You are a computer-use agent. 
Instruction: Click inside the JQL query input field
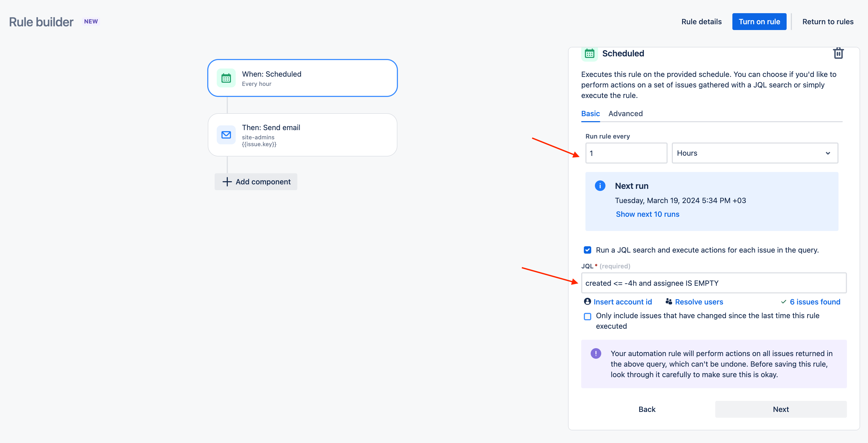pyautogui.click(x=714, y=283)
